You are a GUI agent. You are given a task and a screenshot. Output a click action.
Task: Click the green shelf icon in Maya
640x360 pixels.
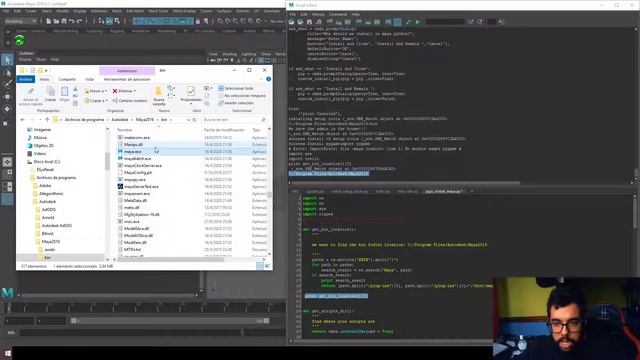coord(20,40)
